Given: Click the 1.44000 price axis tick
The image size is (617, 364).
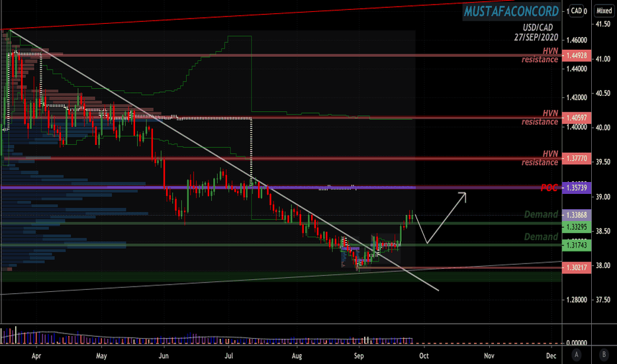Looking at the screenshot, I should coord(577,69).
